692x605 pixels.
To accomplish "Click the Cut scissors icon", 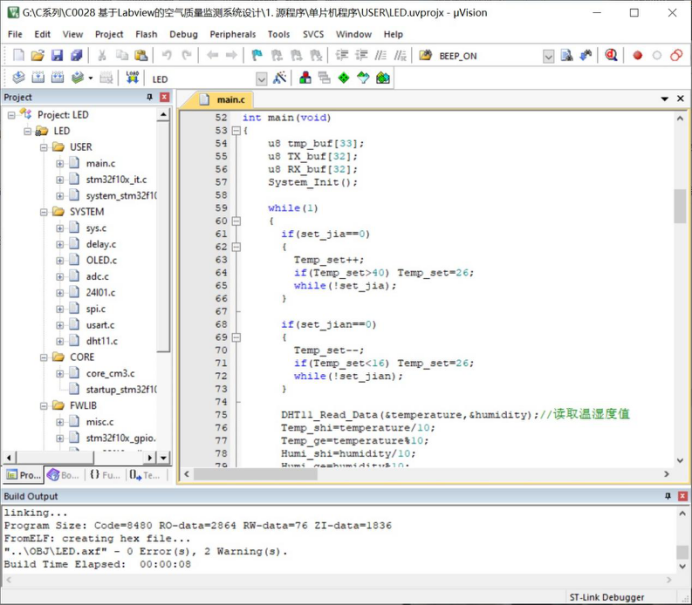I will tap(102, 55).
